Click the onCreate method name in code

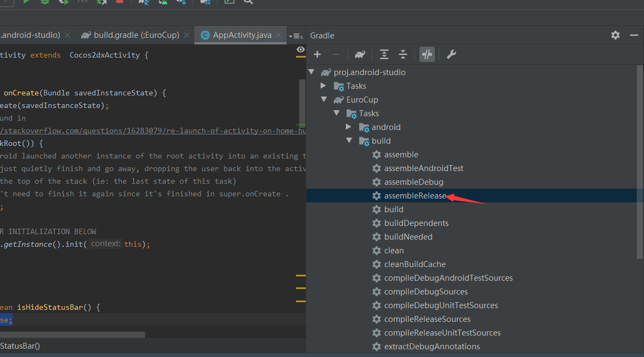[21, 93]
